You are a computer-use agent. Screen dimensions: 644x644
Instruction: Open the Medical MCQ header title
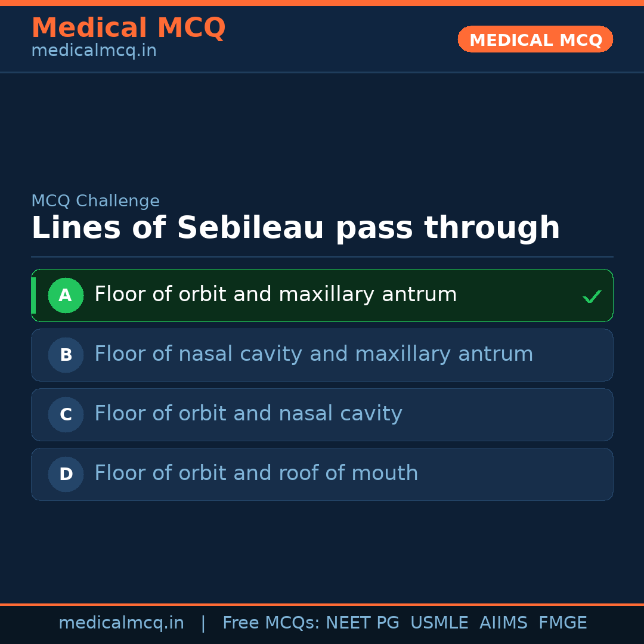click(128, 28)
